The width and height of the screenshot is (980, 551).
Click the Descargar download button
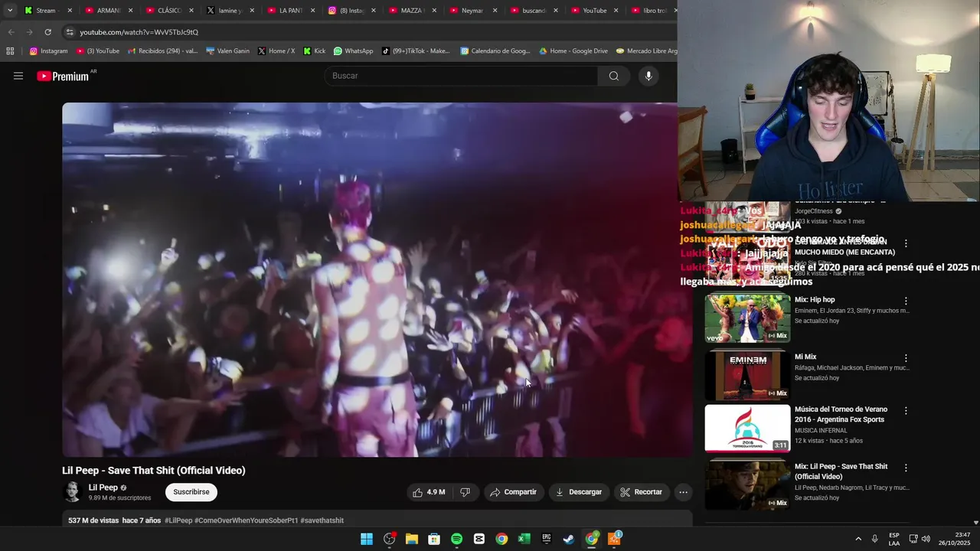[579, 492]
